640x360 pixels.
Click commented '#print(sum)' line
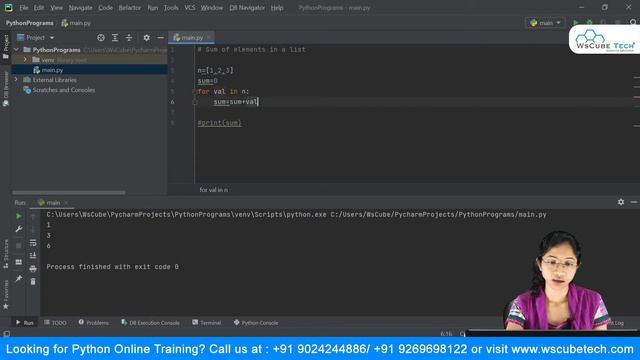coord(220,123)
